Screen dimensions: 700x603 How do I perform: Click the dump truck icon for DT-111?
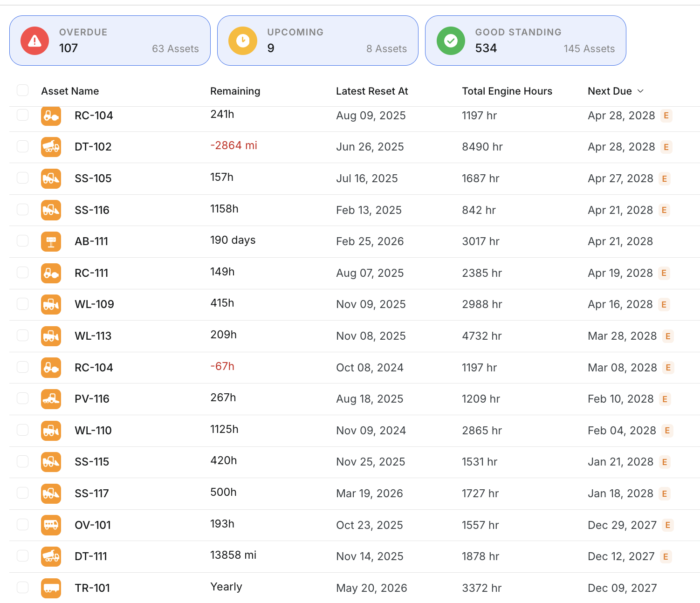51,556
